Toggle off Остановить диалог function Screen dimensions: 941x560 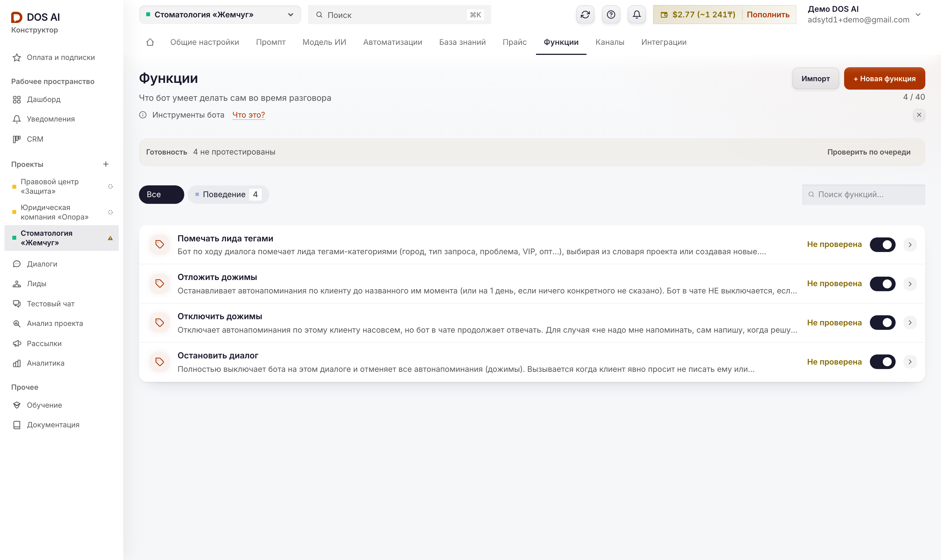(x=882, y=362)
